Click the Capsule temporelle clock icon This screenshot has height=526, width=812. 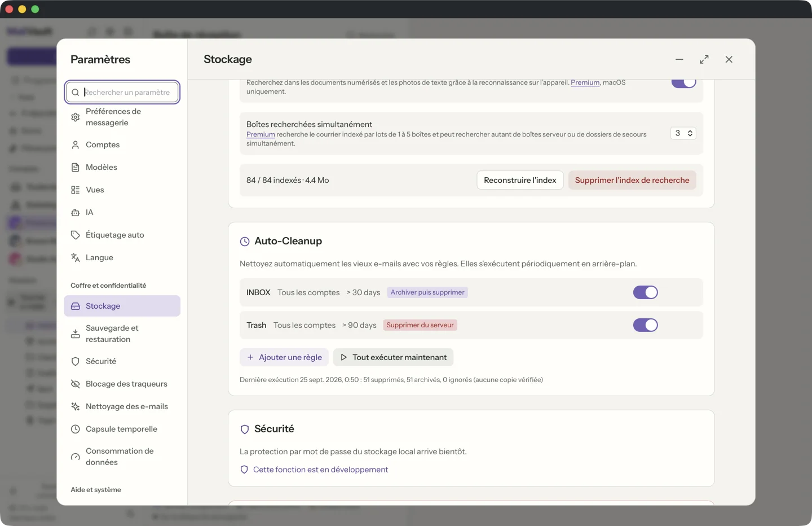(76, 429)
